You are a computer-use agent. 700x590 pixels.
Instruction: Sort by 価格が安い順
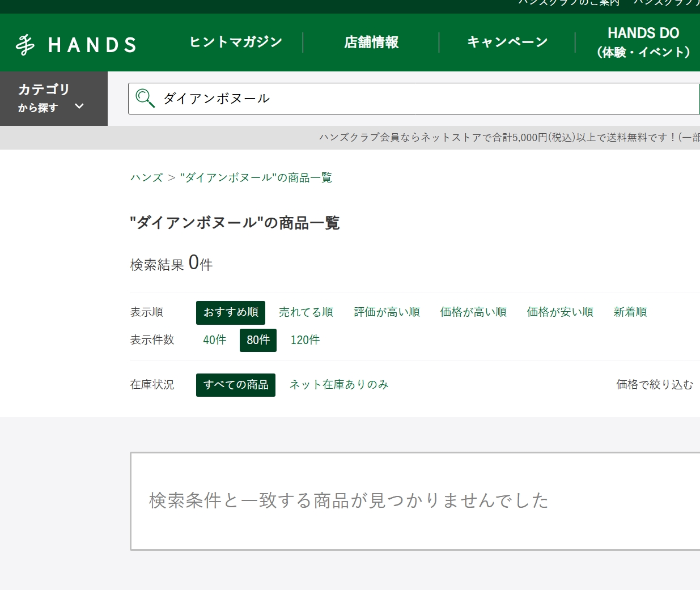tap(560, 312)
